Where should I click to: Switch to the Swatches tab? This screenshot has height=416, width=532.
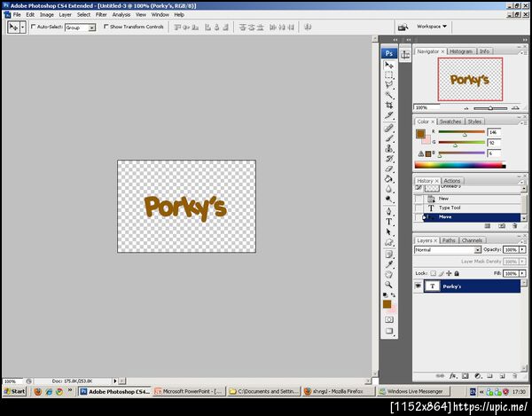point(450,122)
